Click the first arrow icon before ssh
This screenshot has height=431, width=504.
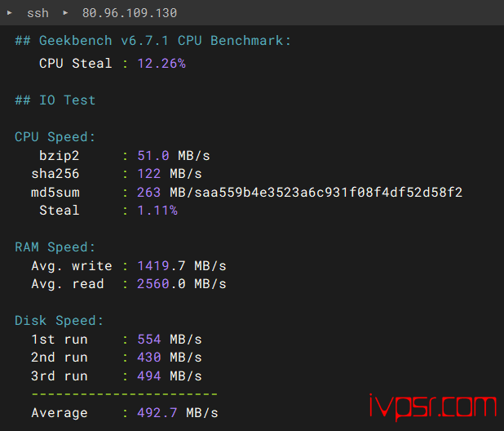tap(9, 13)
